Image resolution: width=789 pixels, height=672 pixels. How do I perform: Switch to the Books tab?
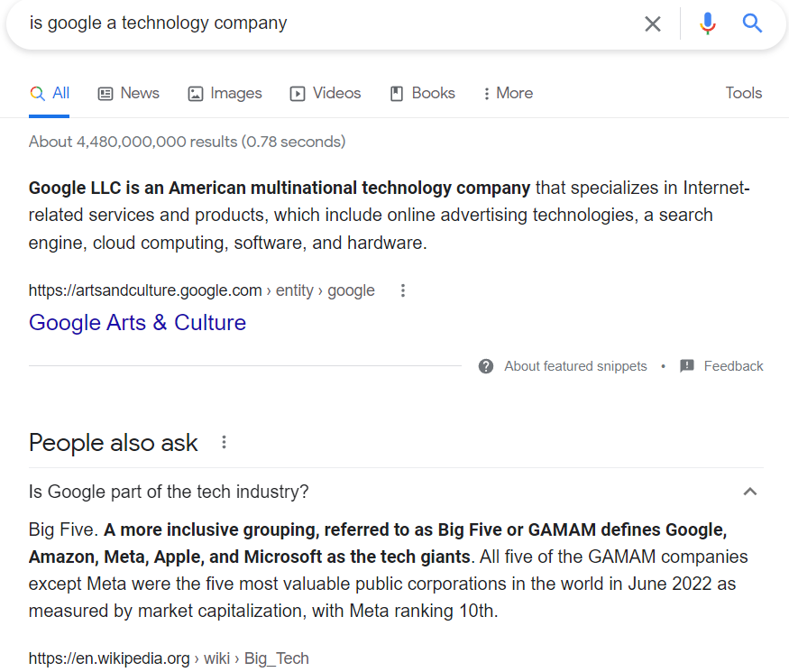422,93
